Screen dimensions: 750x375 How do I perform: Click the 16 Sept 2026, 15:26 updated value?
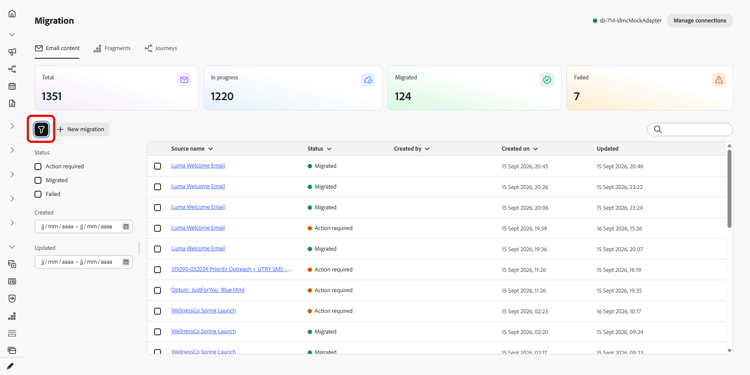pos(619,228)
